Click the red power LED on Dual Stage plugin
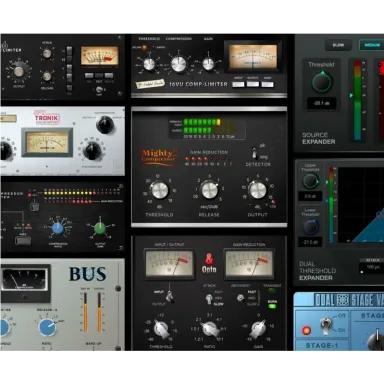 [306, 330]
